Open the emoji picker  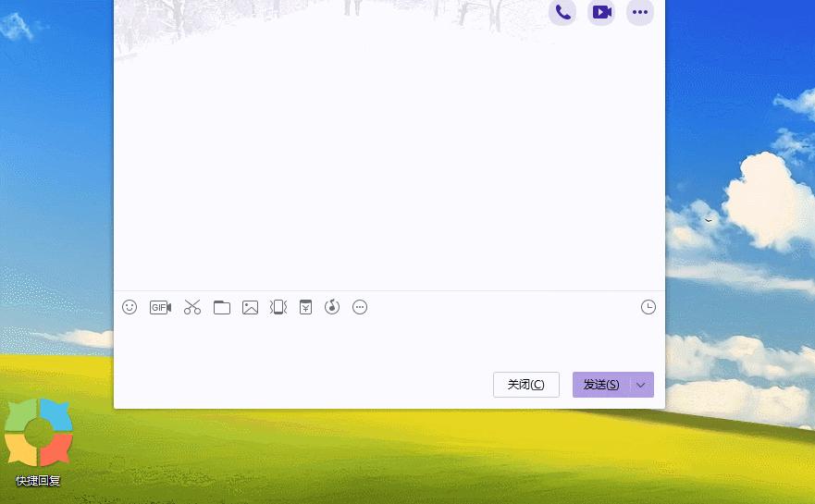pos(130,307)
